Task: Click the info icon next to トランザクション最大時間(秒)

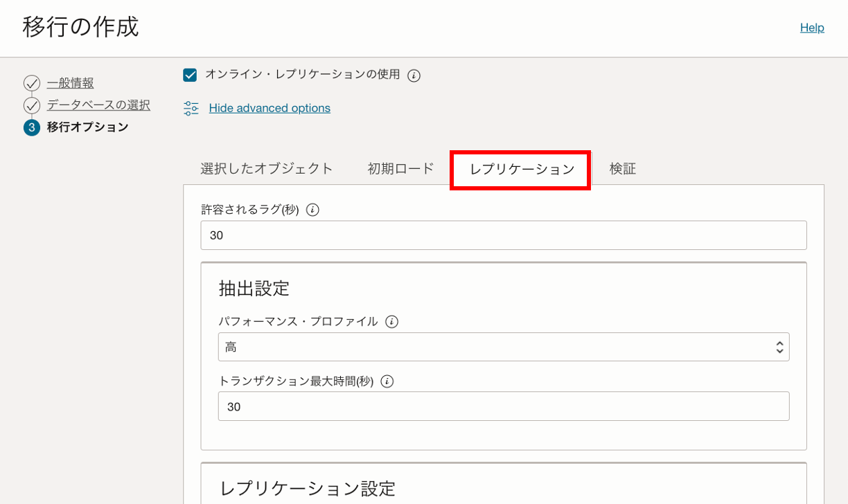Action: tap(387, 381)
